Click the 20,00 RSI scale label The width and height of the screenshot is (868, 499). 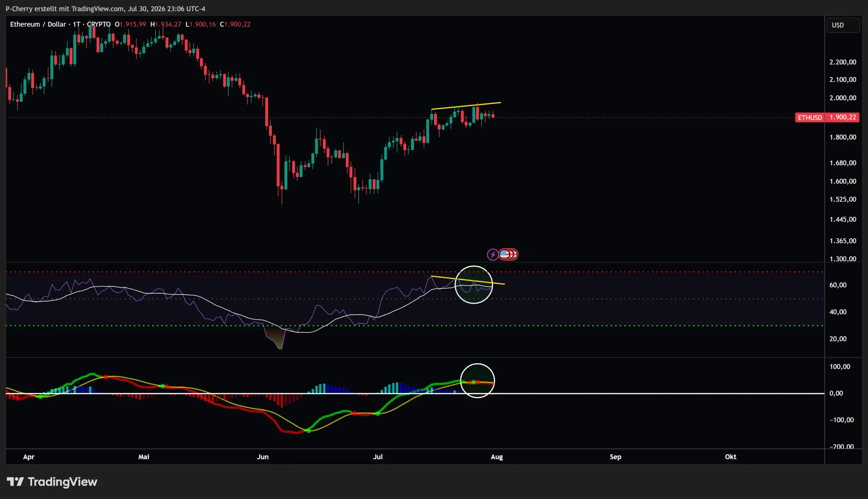pos(838,339)
